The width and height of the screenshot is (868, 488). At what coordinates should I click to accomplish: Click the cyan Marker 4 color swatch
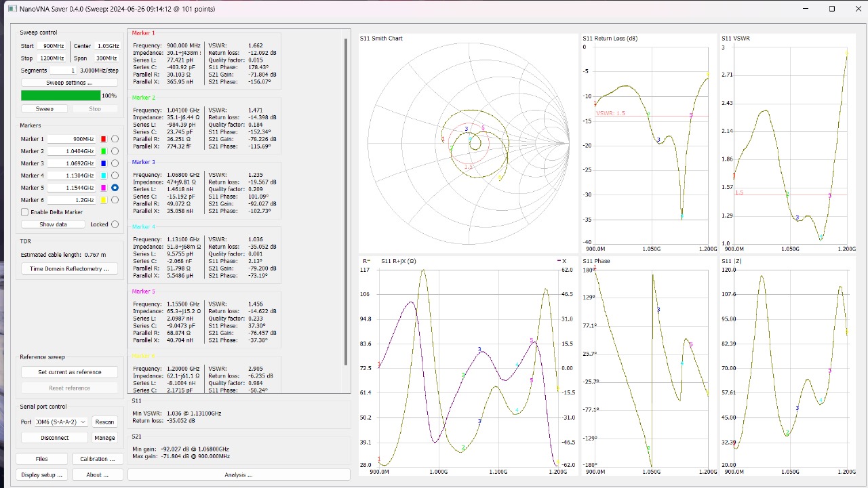point(103,176)
